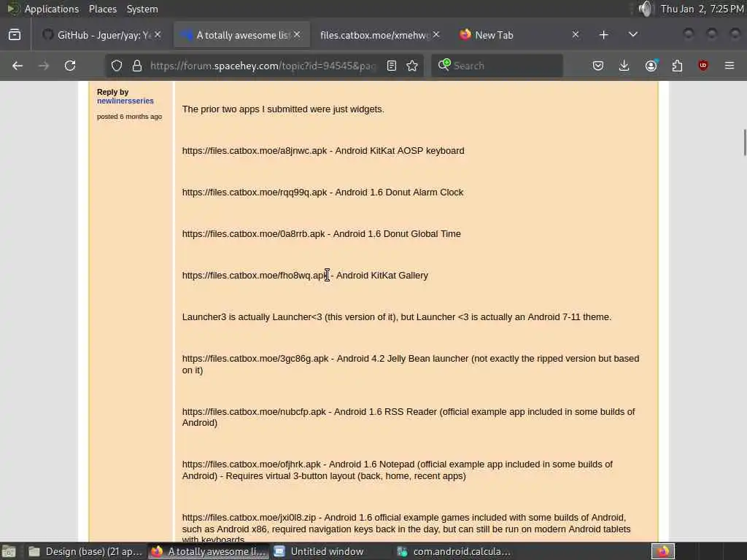Click the Launcher3 explanation sentence
This screenshot has width=747, height=560.
click(x=396, y=317)
